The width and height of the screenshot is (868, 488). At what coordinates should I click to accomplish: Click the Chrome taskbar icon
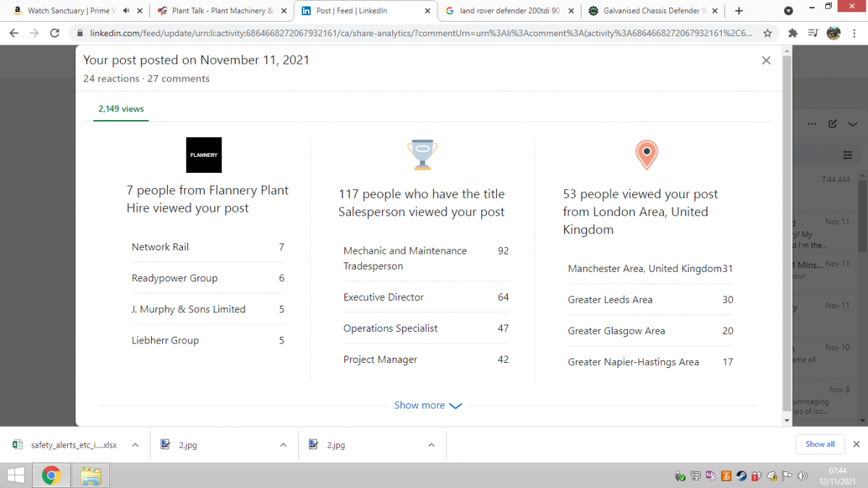tap(51, 476)
